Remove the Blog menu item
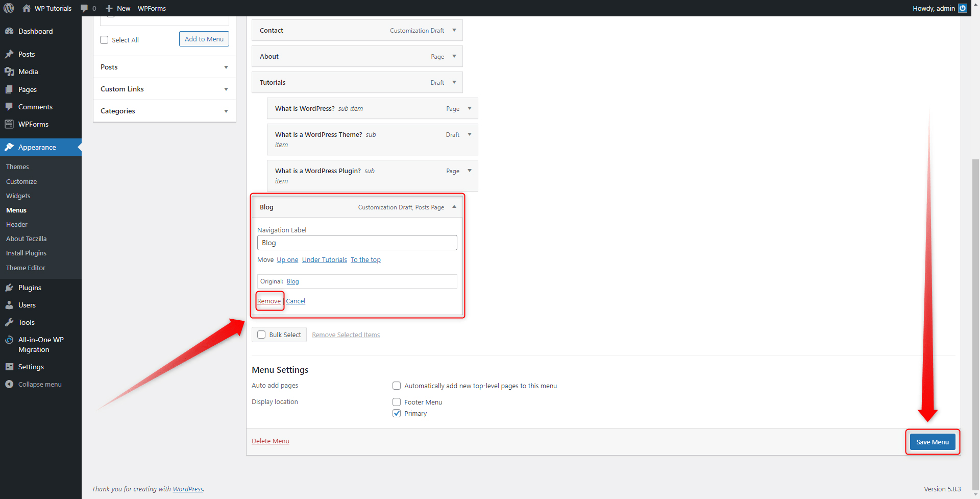This screenshot has width=980, height=499. [x=269, y=301]
